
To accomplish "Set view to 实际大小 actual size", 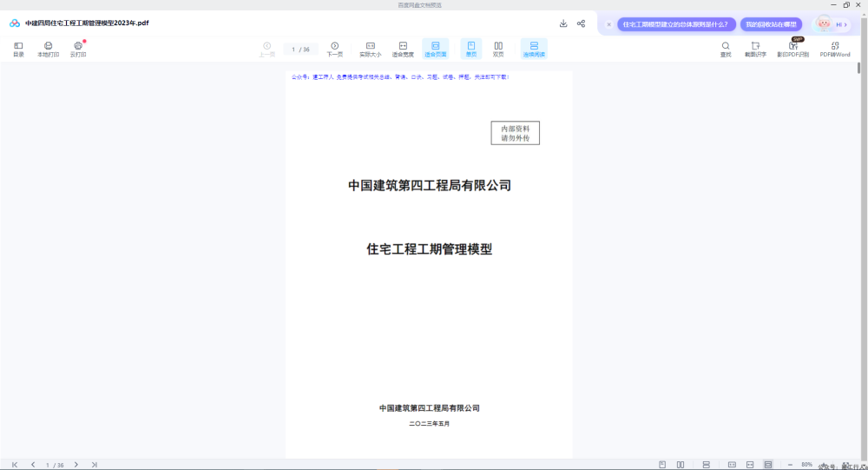I will point(371,49).
